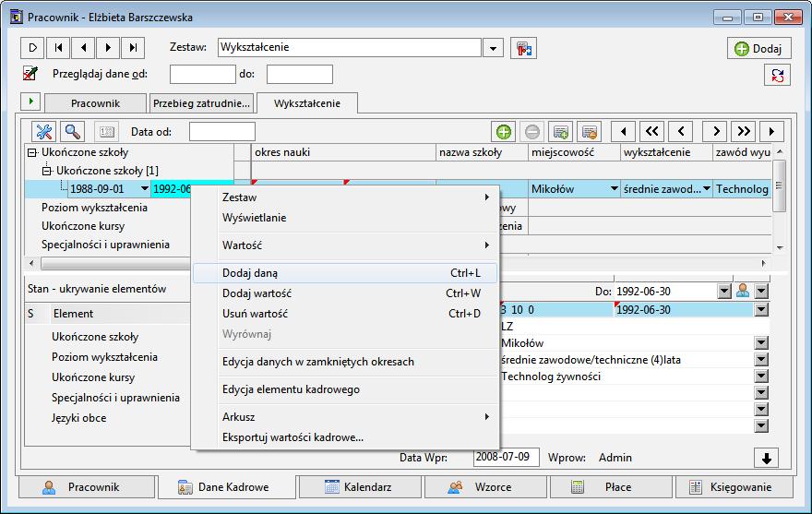The image size is (812, 514).
Task: Open the Arkusz submenu
Action: click(345, 416)
